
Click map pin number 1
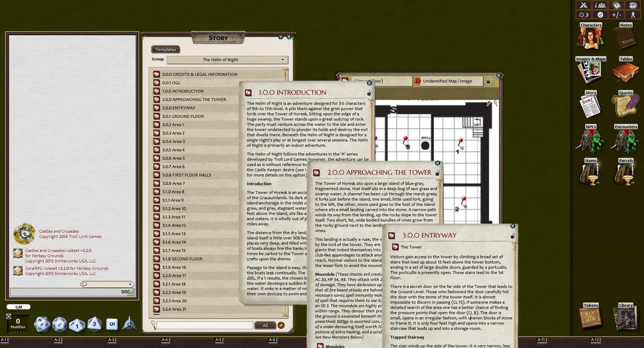[x=459, y=144]
